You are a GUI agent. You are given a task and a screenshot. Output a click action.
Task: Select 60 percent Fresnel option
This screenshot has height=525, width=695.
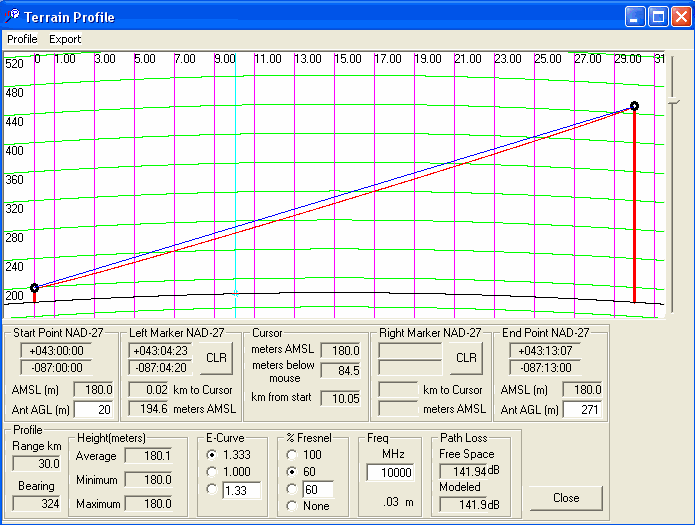pyautogui.click(x=292, y=472)
